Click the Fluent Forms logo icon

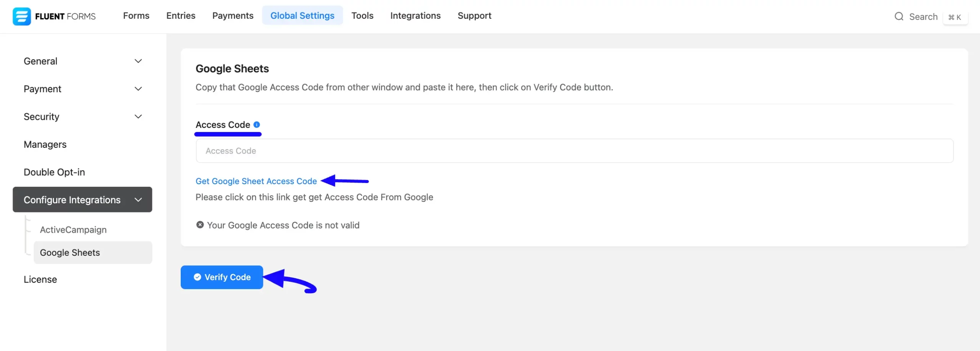click(21, 16)
